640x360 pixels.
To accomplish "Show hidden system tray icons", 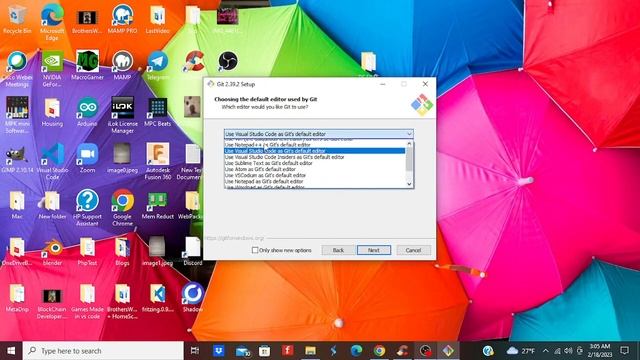I will coord(546,351).
